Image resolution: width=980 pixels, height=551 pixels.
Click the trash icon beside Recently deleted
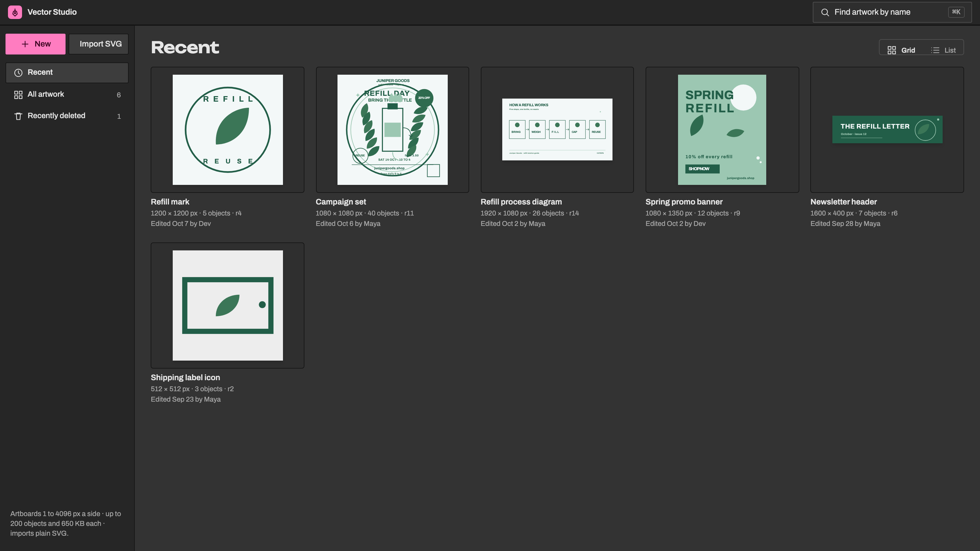click(x=18, y=116)
